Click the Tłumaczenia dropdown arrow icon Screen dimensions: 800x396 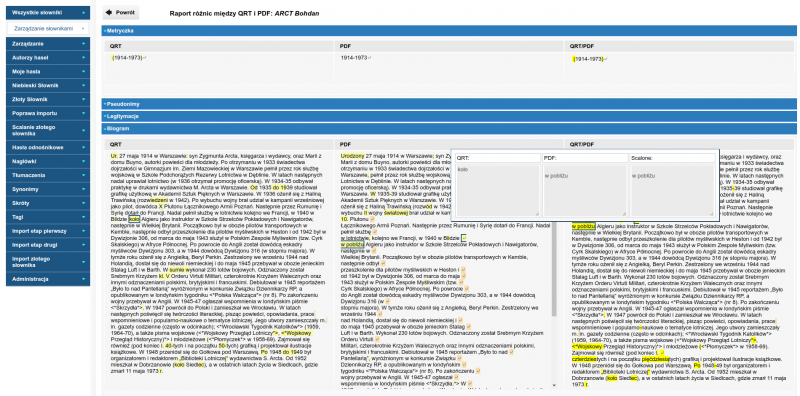pyautogui.click(x=83, y=175)
